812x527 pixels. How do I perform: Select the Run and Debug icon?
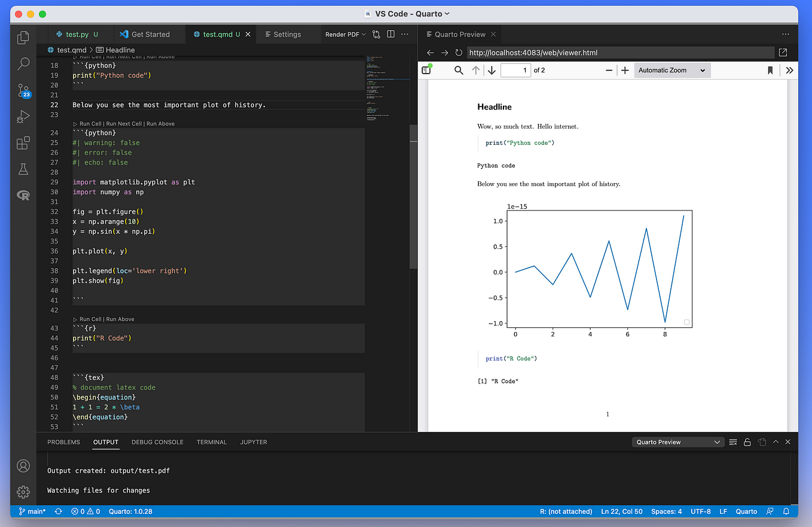click(x=23, y=116)
